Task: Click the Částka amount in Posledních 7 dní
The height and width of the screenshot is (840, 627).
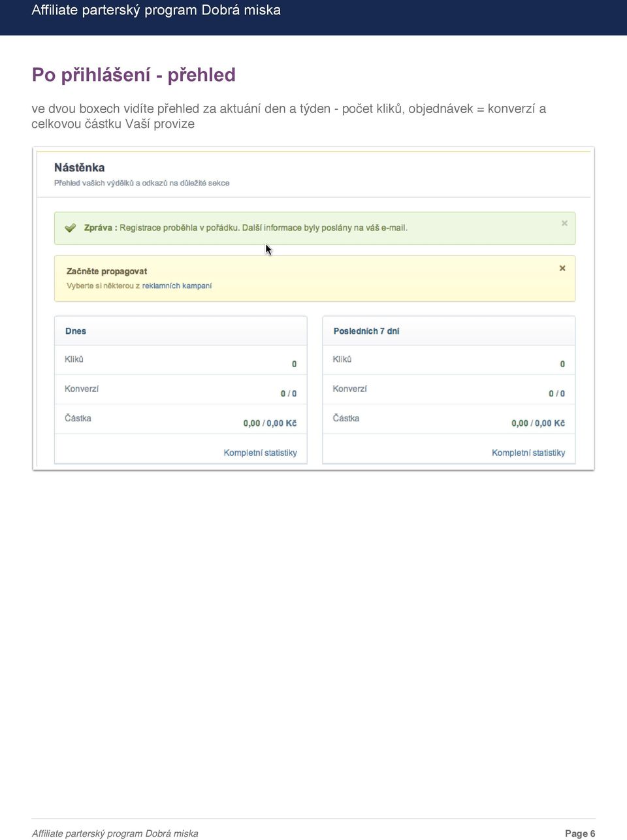Action: (538, 423)
